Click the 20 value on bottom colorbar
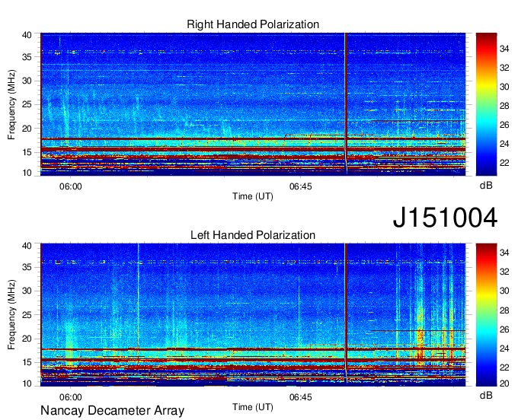 [x=504, y=383]
